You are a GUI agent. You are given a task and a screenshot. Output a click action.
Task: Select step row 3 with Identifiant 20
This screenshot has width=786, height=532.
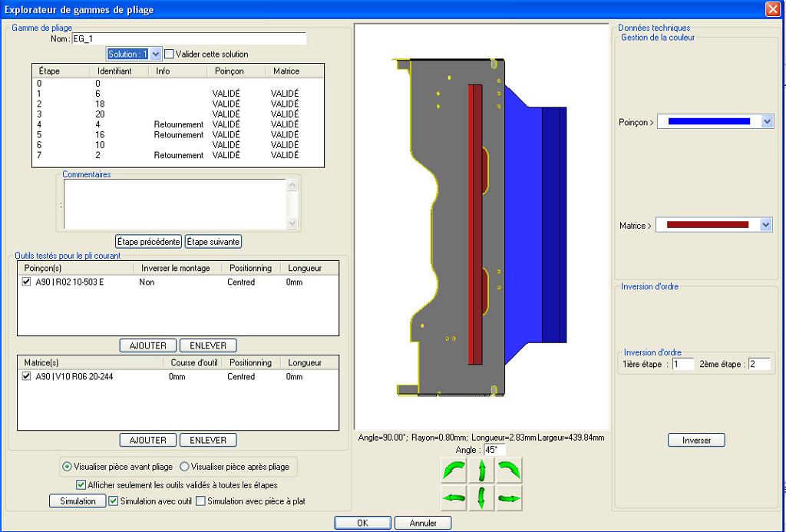click(x=178, y=114)
